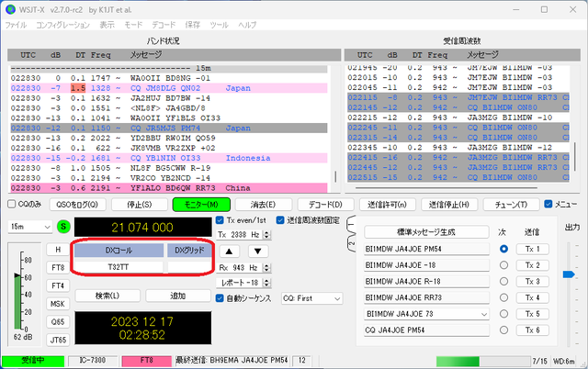Expand the Tx 5 message dropdown

pyautogui.click(x=484, y=314)
